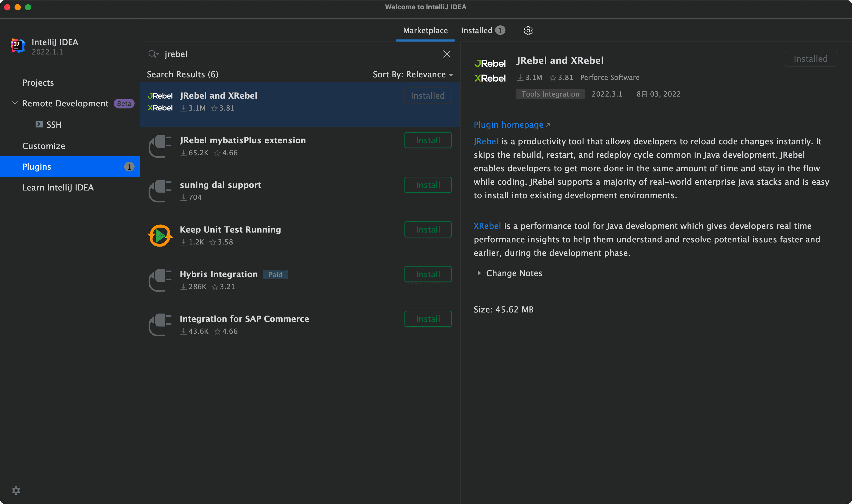The width and height of the screenshot is (852, 504).
Task: Select Remote Development in sidebar
Action: tap(65, 103)
